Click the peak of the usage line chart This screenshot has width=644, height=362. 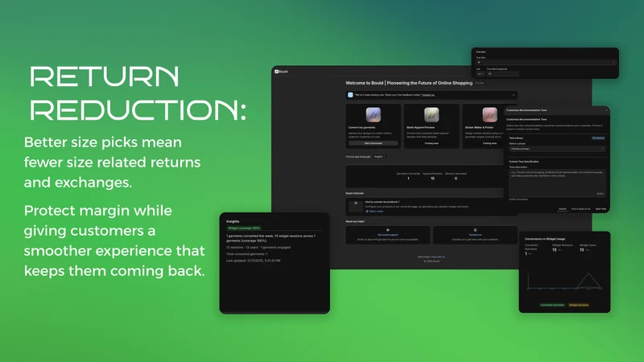pyautogui.click(x=588, y=274)
